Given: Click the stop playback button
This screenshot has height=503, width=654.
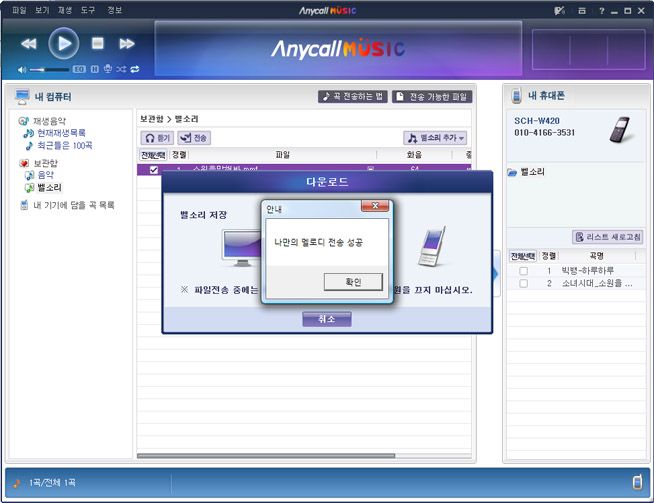Looking at the screenshot, I should click(x=98, y=43).
